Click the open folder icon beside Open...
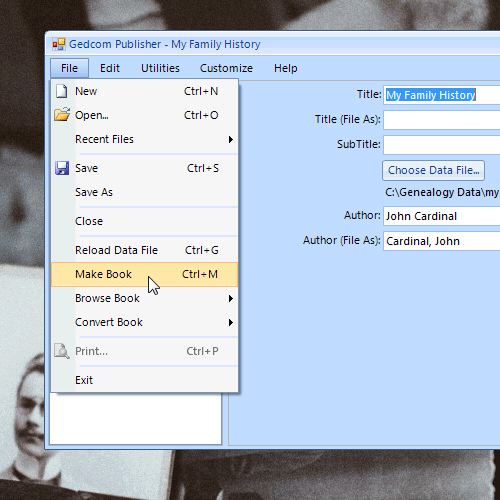This screenshot has width=500, height=500. click(62, 114)
